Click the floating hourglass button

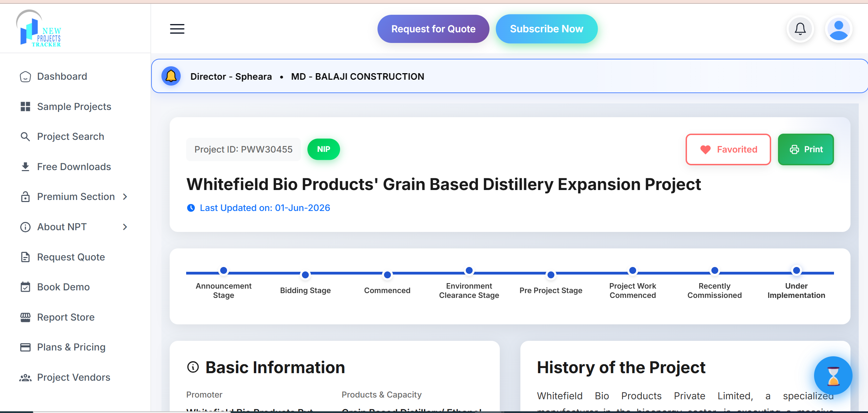click(x=833, y=376)
